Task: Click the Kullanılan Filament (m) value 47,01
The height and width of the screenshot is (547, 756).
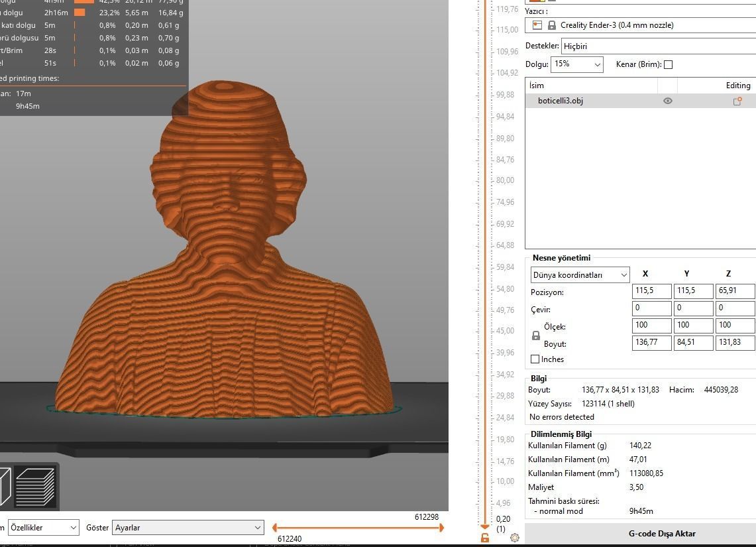Action: coord(638,459)
